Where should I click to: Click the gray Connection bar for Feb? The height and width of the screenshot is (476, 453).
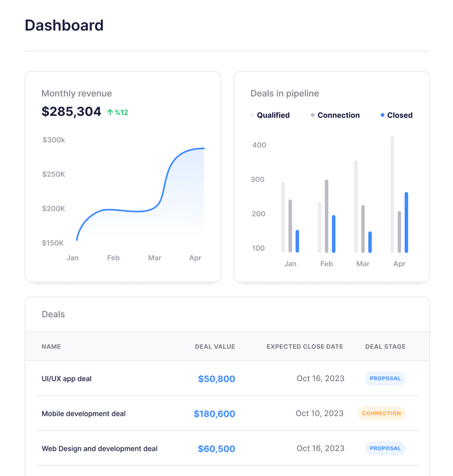click(x=327, y=216)
